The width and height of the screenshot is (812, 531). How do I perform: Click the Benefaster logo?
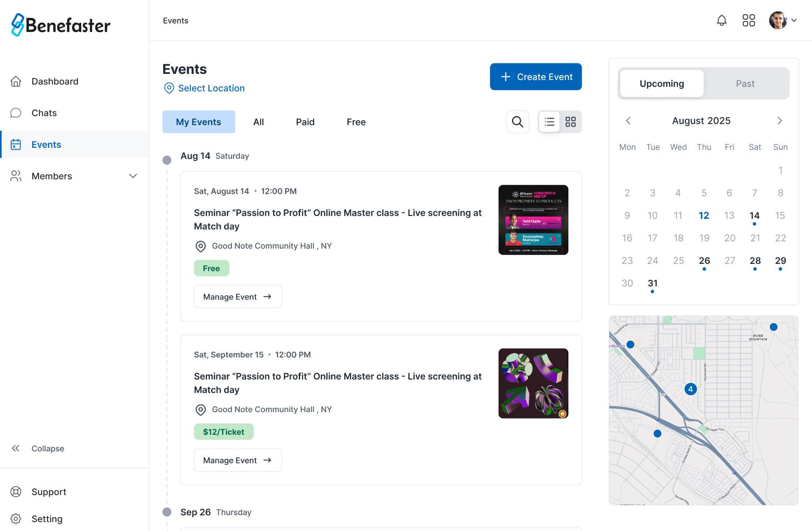coord(60,25)
